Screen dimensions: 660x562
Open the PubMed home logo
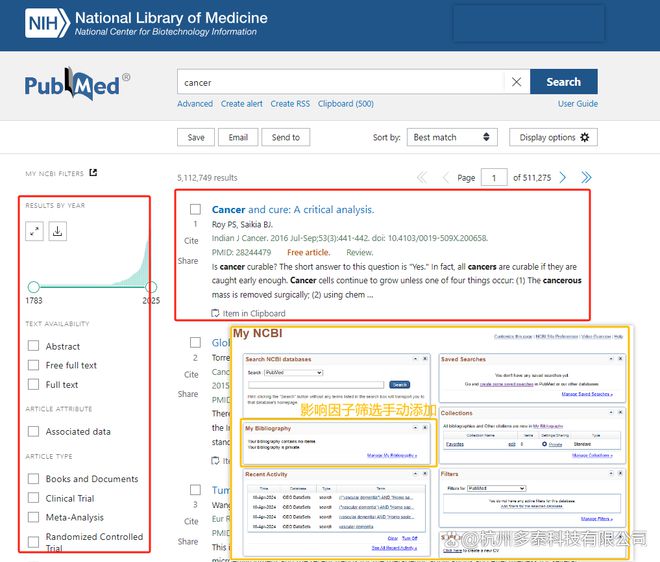77,85
